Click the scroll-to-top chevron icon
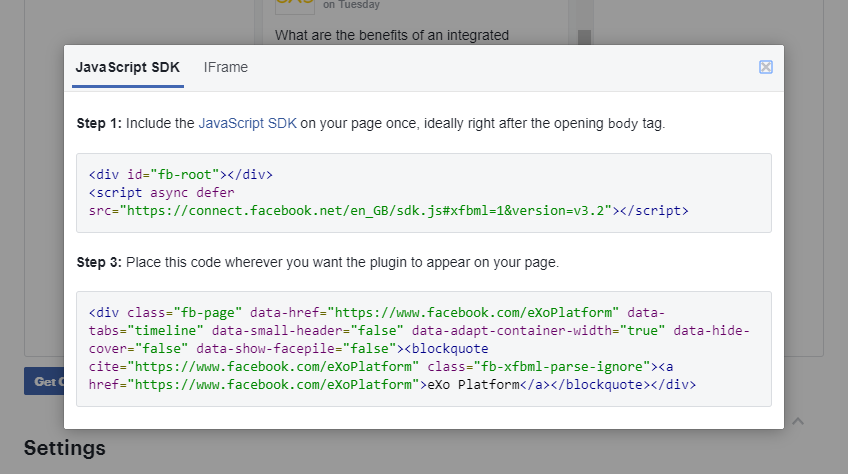848x474 pixels. (798, 421)
